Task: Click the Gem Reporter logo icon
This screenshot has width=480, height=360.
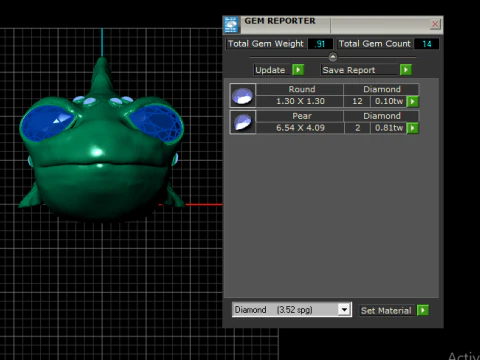Action: pos(231,25)
